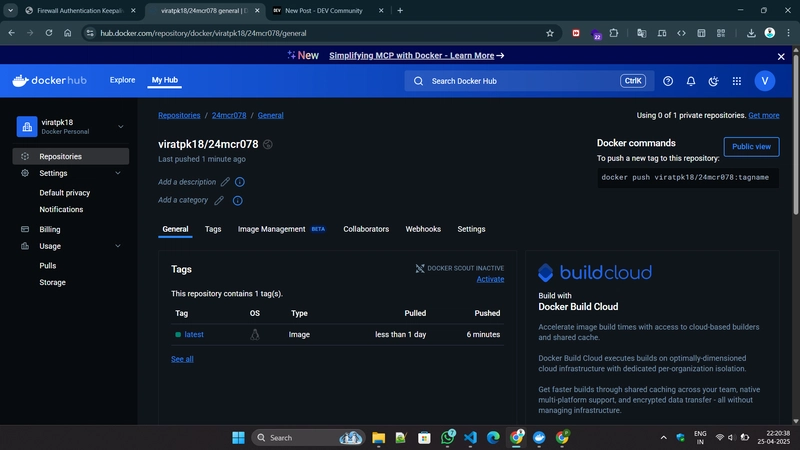Open the 24mcr078 breadcrumb link
Viewport: 800px width, 450px height.
tap(229, 115)
